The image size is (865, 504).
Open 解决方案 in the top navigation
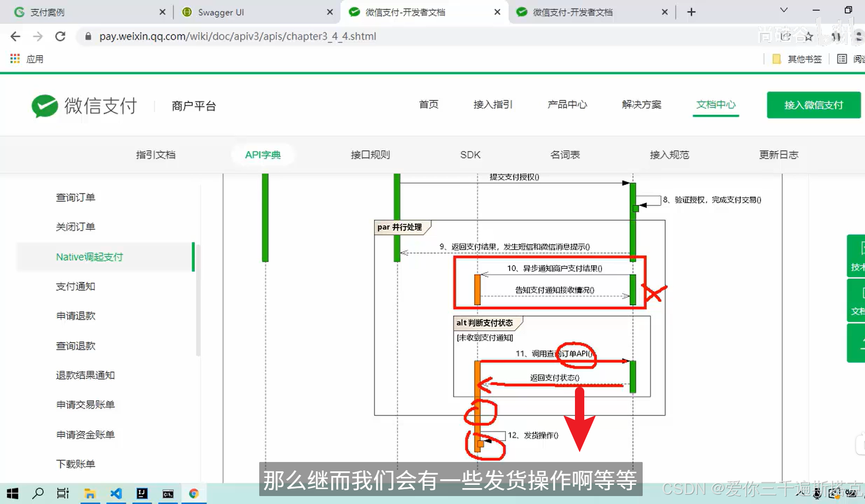[641, 105]
